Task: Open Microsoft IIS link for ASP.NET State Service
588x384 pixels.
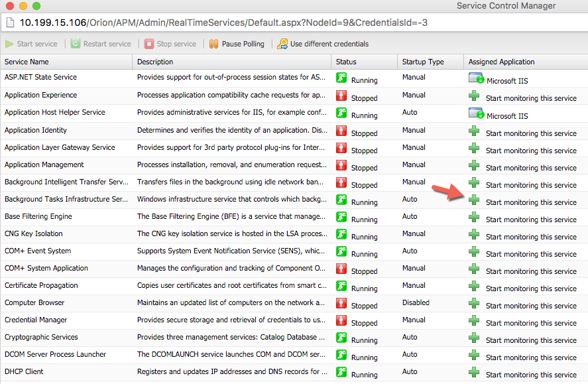Action: (x=507, y=81)
